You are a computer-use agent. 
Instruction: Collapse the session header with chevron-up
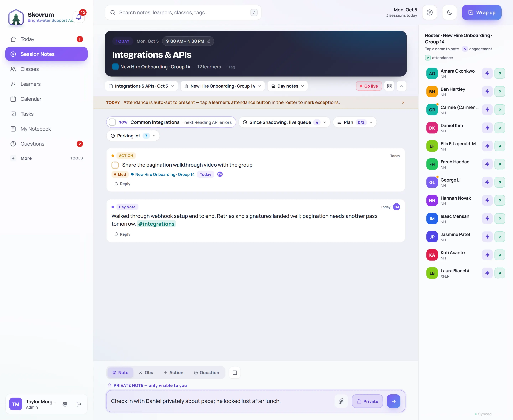(402, 86)
